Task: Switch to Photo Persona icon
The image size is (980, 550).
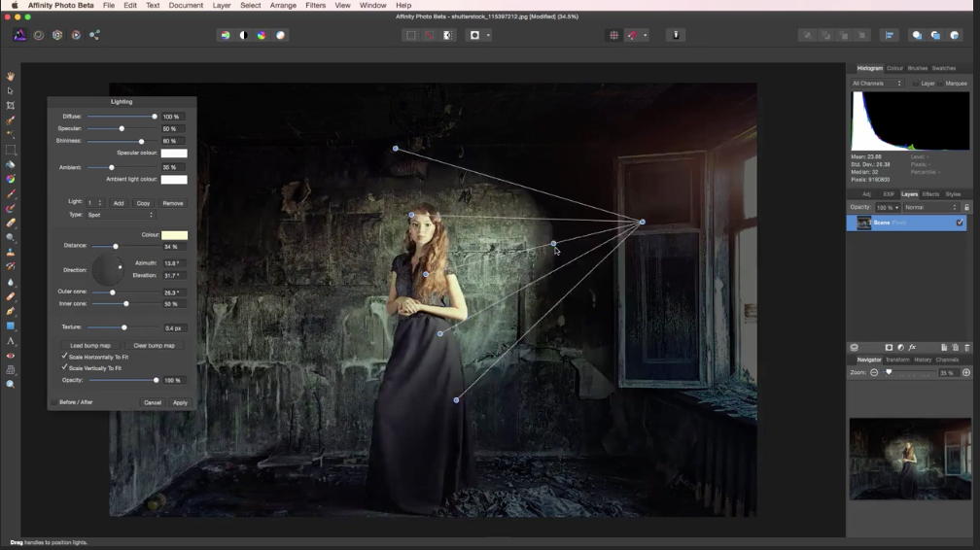Action: pos(20,35)
